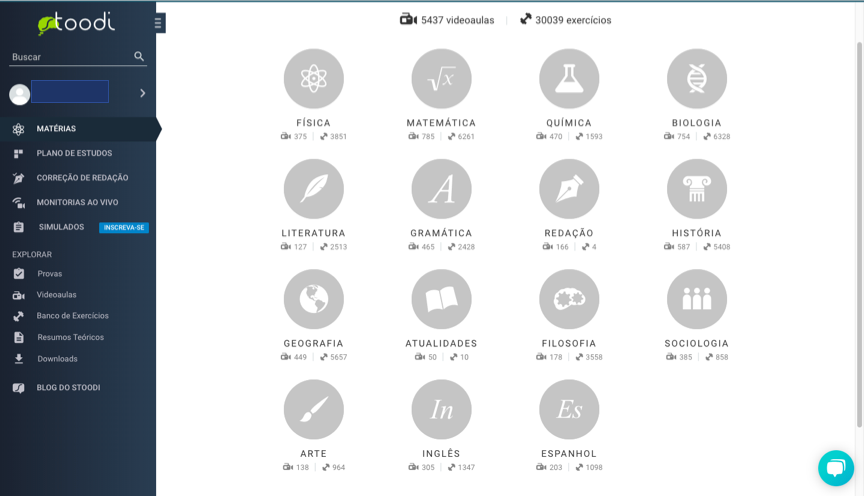The height and width of the screenshot is (496, 864).
Task: Collapse the sidebar with hamburger toggle
Action: coord(158,23)
